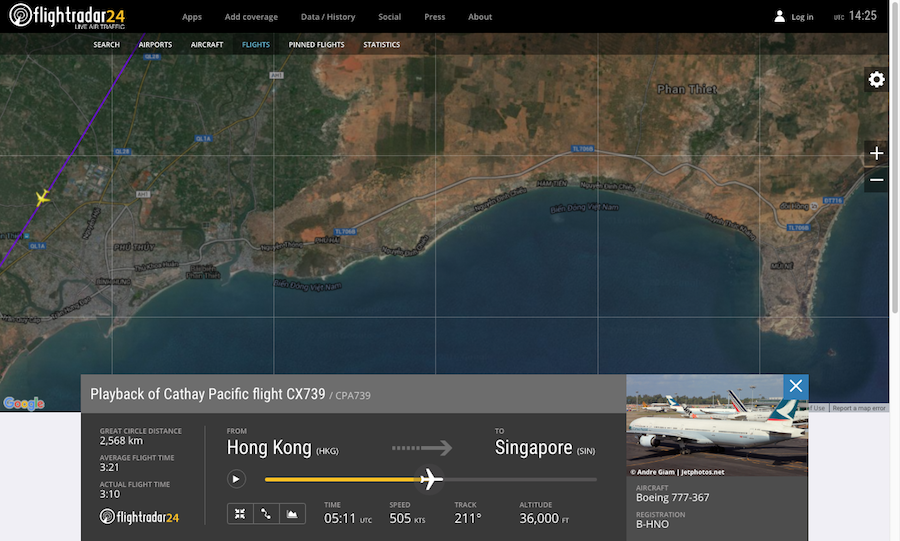The width and height of the screenshot is (900, 541).
Task: Click the Flightradar24 logo in header
Action: tap(67, 16)
